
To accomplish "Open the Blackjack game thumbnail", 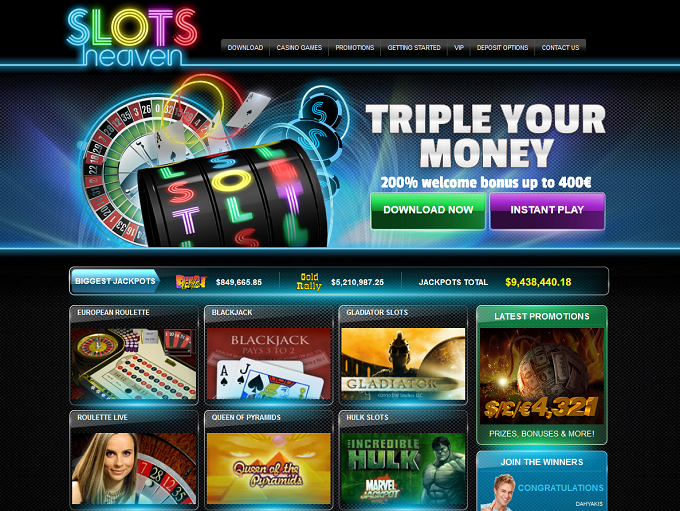I will [x=268, y=364].
